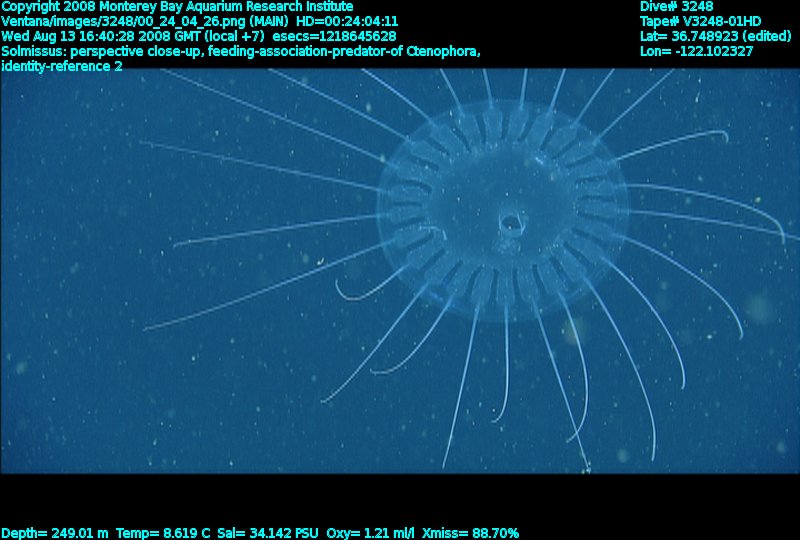Click the black bar below the video frame
Viewport: 800px width, 540px height.
pos(400,498)
